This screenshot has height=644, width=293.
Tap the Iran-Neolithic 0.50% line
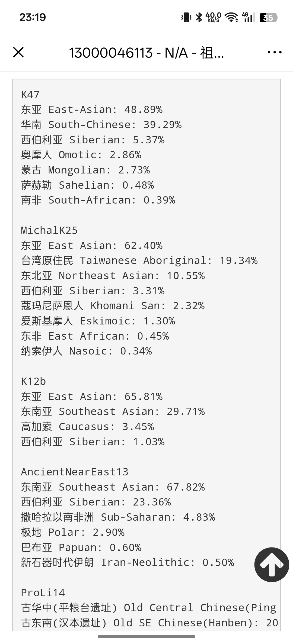point(128,562)
